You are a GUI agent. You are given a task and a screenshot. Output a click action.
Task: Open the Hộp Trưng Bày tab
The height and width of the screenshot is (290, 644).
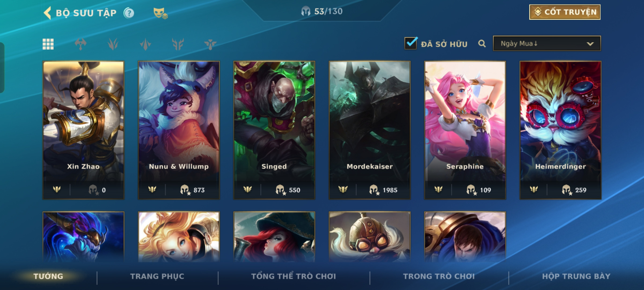576,276
